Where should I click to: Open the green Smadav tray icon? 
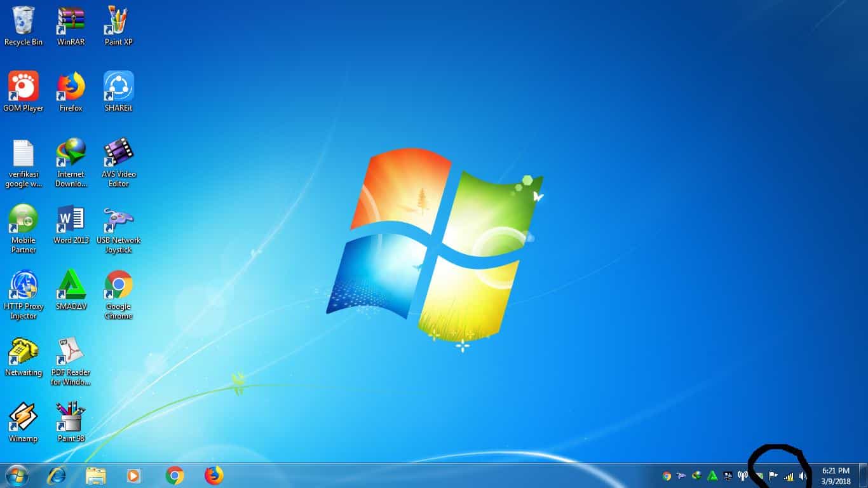click(x=712, y=476)
